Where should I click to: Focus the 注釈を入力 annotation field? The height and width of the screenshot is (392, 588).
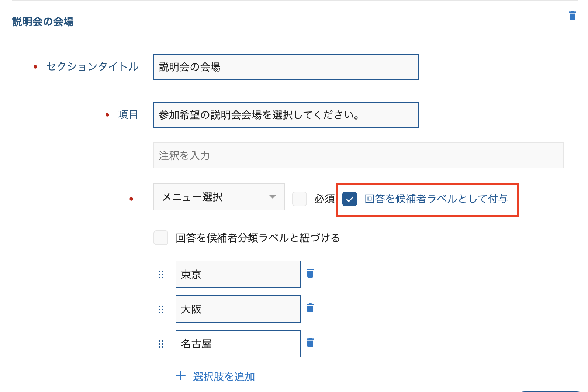point(358,155)
